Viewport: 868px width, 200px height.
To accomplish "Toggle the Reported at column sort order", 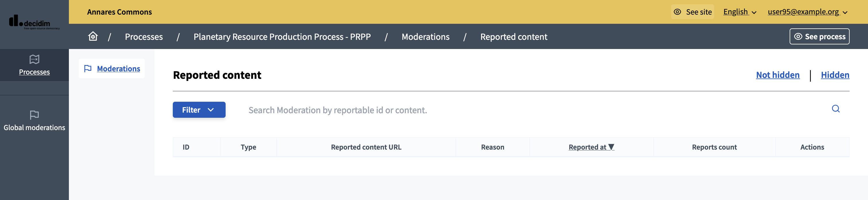I will (591, 147).
